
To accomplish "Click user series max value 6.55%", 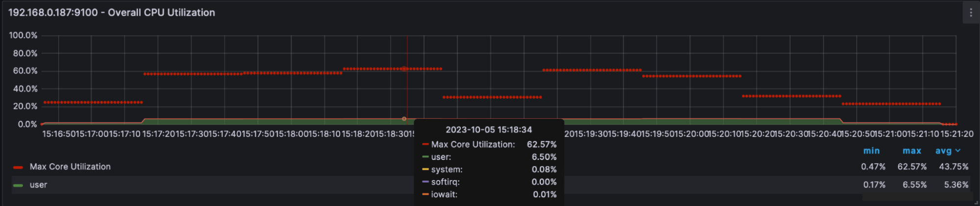I will [x=915, y=185].
